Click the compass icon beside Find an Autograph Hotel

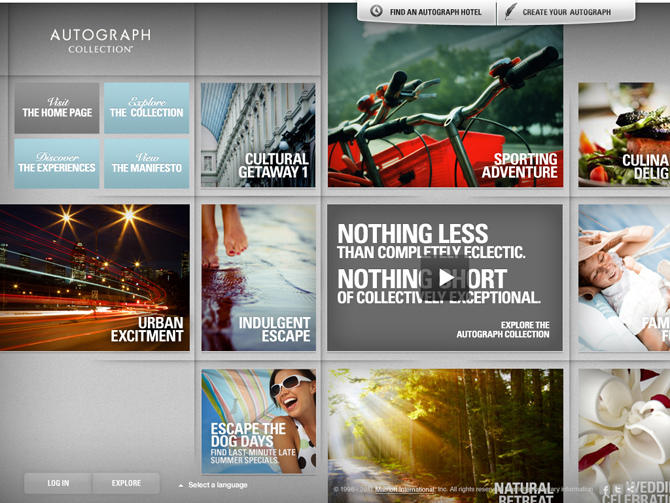tap(376, 12)
